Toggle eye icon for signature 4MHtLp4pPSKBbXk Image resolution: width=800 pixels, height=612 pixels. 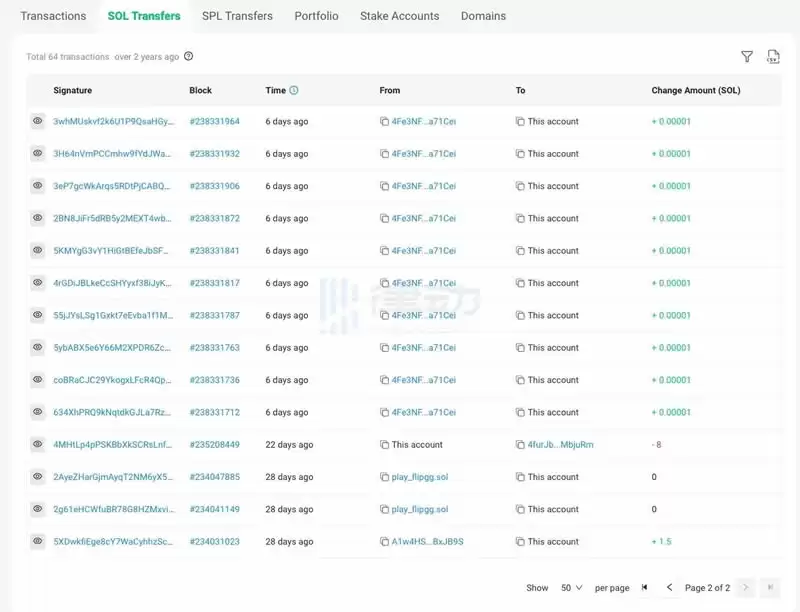tap(37, 444)
